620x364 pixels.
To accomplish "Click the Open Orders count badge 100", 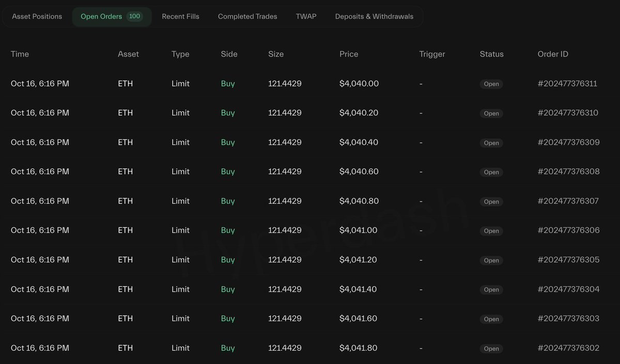I will click(x=134, y=17).
